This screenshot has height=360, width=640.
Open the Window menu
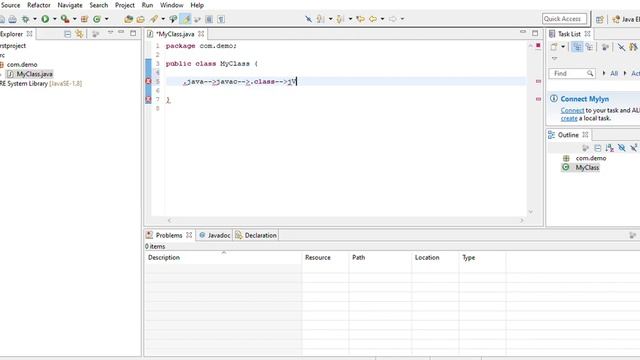(x=171, y=5)
